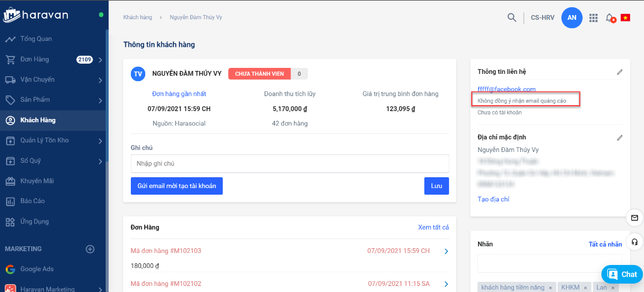The height and width of the screenshot is (292, 644).
Task: Expand the Đơn Hàng sidebar menu
Action: coord(100,59)
